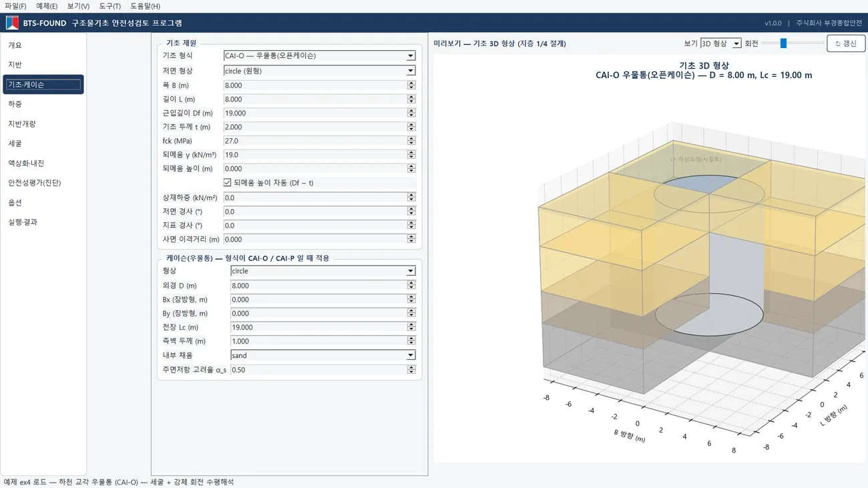Image resolution: width=868 pixels, height=488 pixels.
Task: Open the 내부 채움 sand dropdown
Action: (x=322, y=356)
